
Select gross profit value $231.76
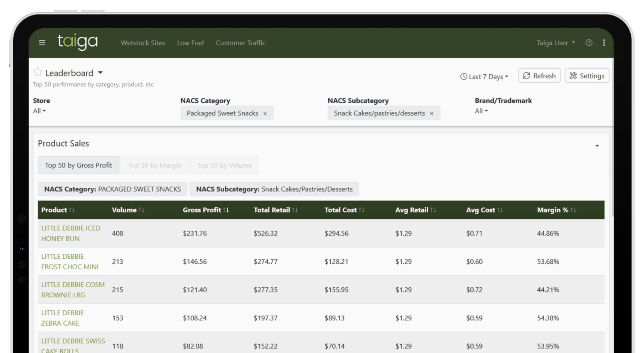(195, 233)
